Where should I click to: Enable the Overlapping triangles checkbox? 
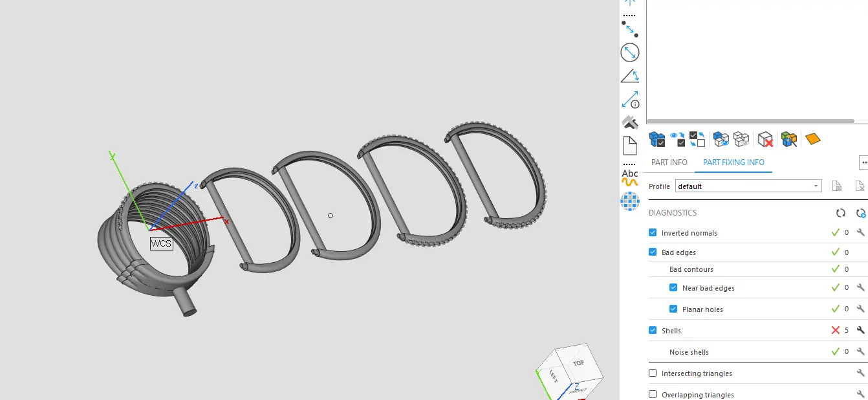653,394
